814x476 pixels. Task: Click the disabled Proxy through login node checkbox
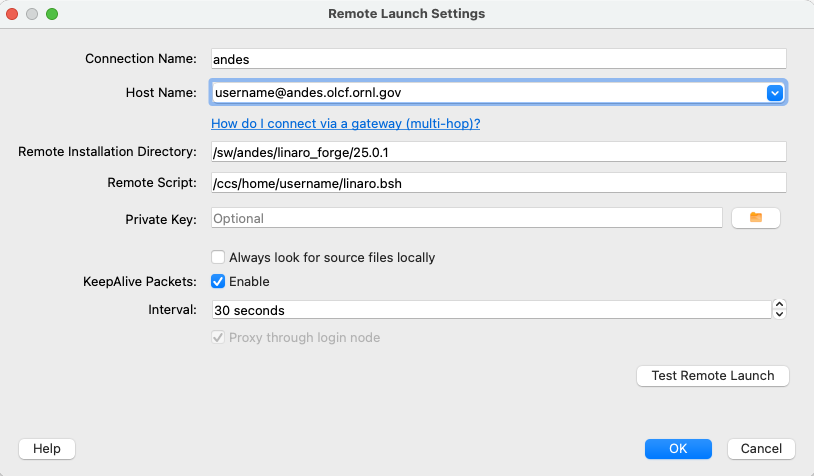pos(218,337)
